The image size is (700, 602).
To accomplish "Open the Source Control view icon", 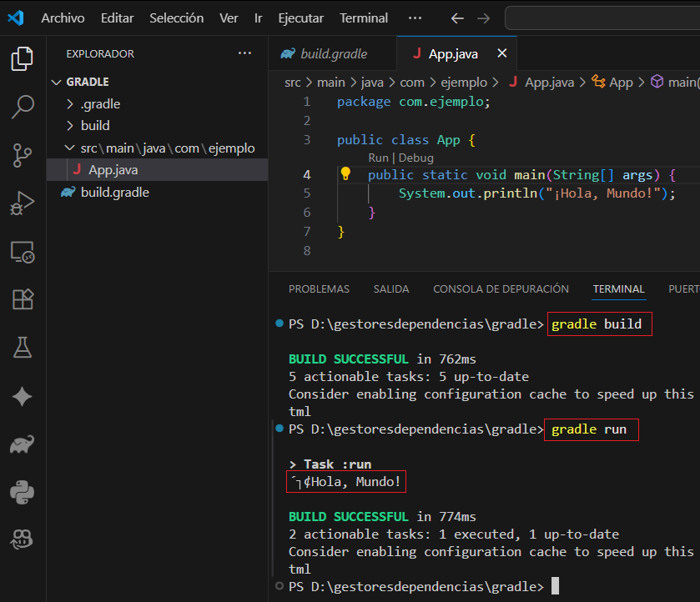I will [x=23, y=155].
